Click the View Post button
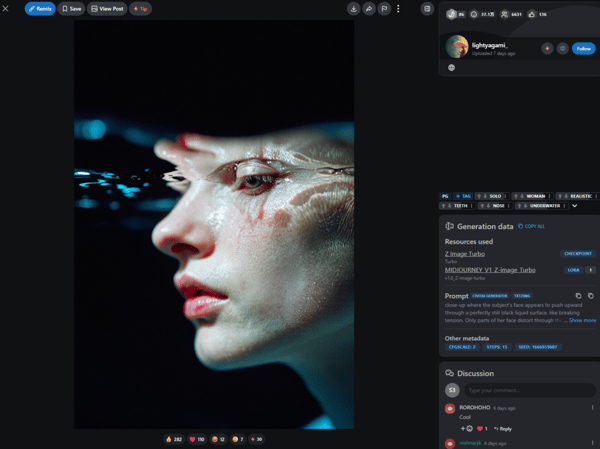This screenshot has width=600, height=449. (107, 9)
